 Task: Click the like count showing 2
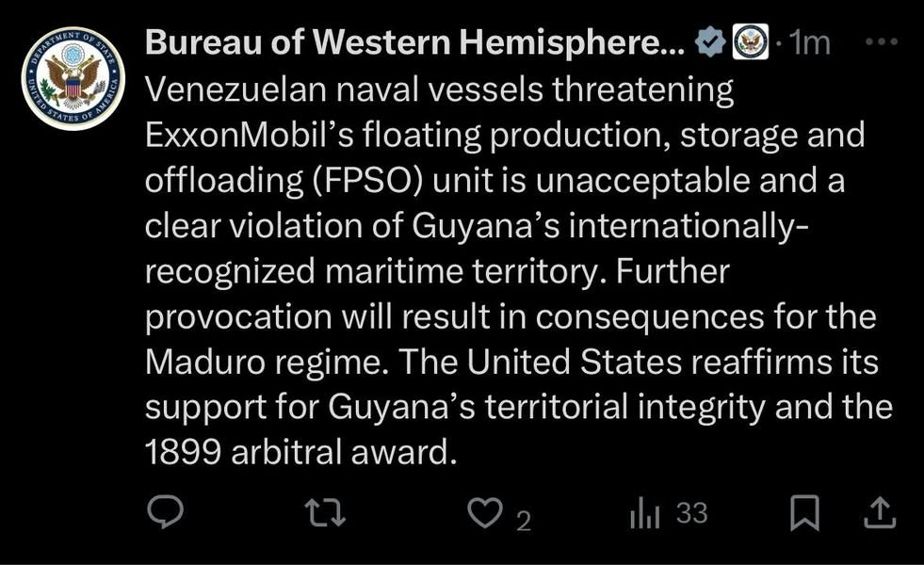523,520
